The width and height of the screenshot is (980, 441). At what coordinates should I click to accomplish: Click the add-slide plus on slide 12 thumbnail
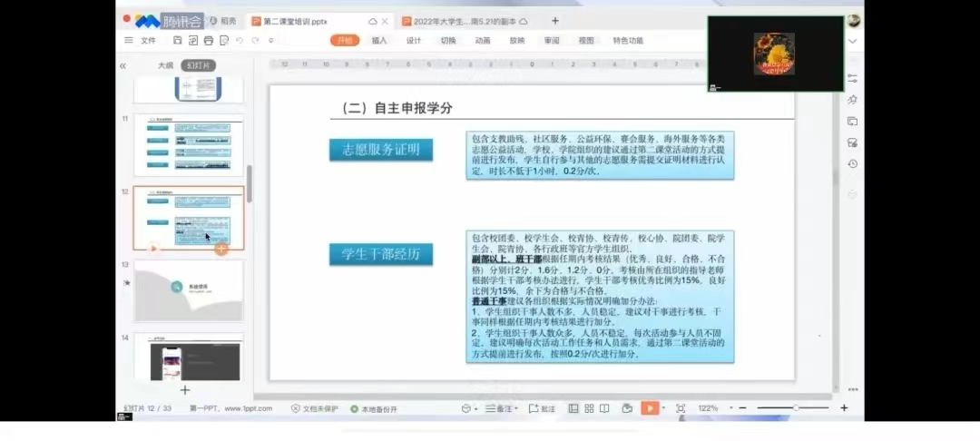(221, 248)
